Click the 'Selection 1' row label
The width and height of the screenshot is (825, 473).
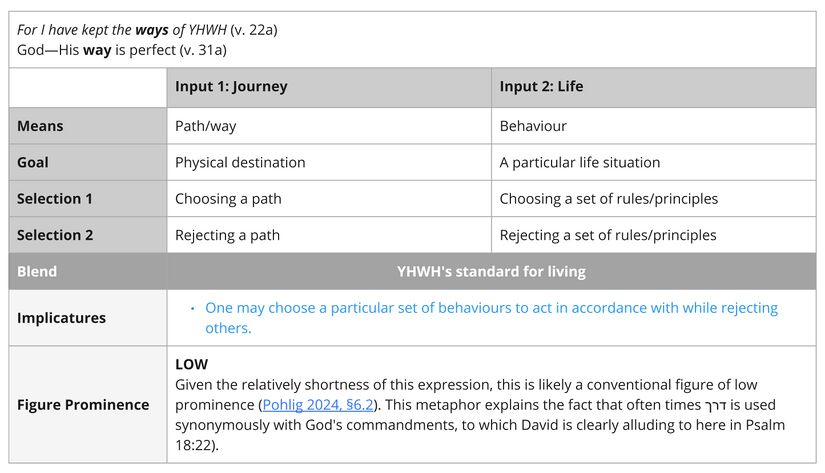tap(55, 199)
